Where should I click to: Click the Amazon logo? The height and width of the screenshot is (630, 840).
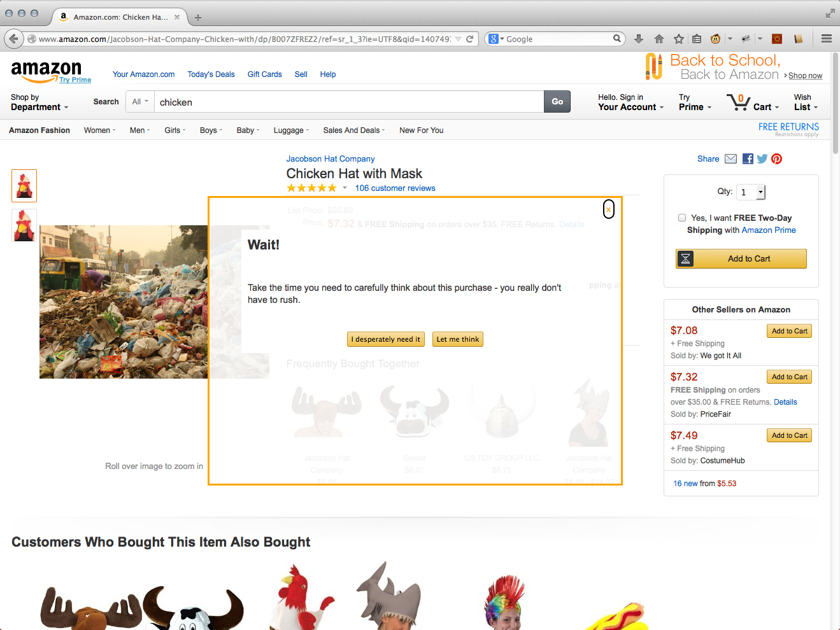(x=46, y=71)
